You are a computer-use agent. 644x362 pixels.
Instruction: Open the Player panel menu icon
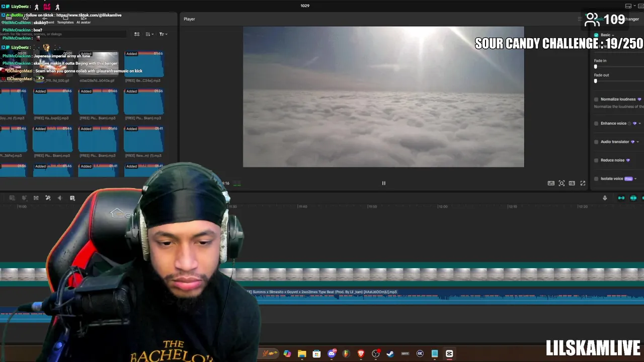pos(580,19)
